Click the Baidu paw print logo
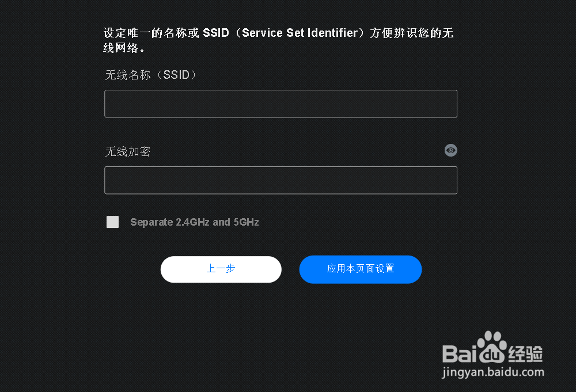The image size is (576, 392). (491, 346)
